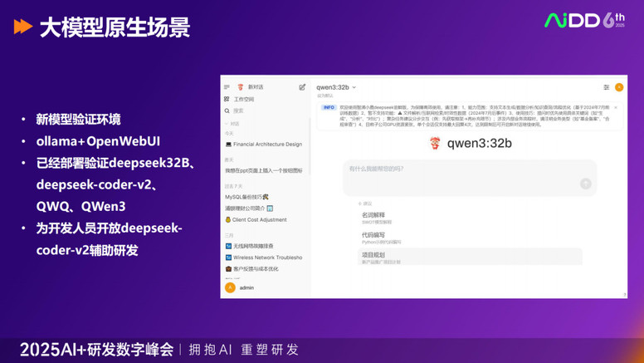Click the 设为默认 set-as-default link
This screenshot has height=363, width=644.
coord(324,96)
